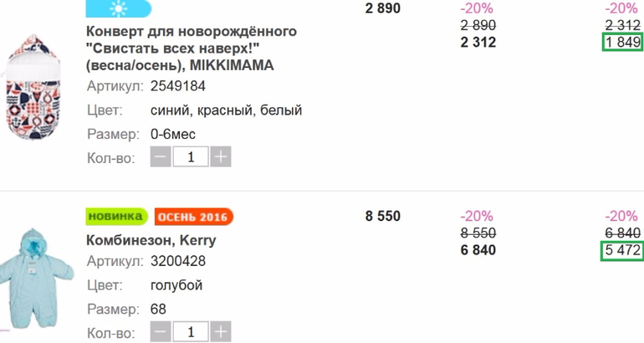Screen dimensions: 644x343
Task: Increase quantity of Kerry overalls
Action: coord(221,332)
